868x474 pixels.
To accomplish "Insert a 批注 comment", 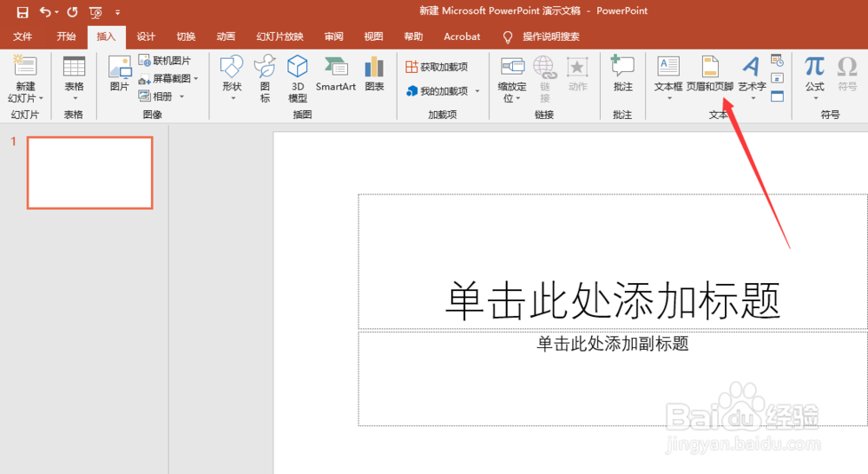I will click(x=622, y=74).
